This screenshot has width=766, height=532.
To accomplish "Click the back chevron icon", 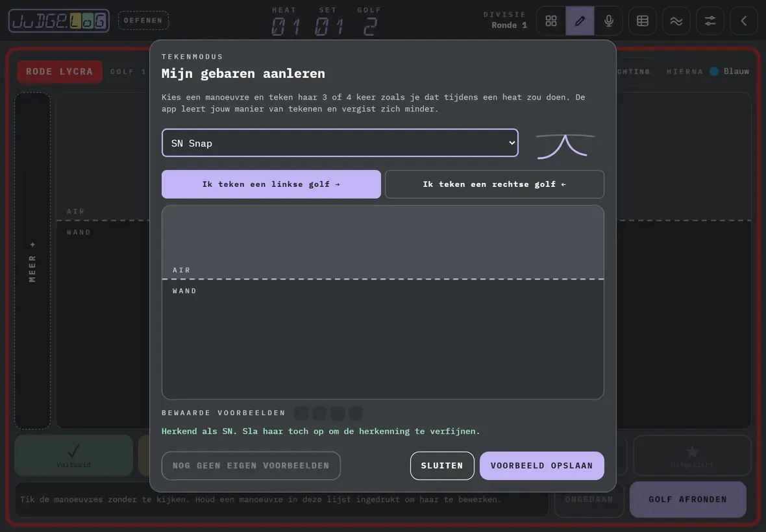I will pyautogui.click(x=743, y=21).
